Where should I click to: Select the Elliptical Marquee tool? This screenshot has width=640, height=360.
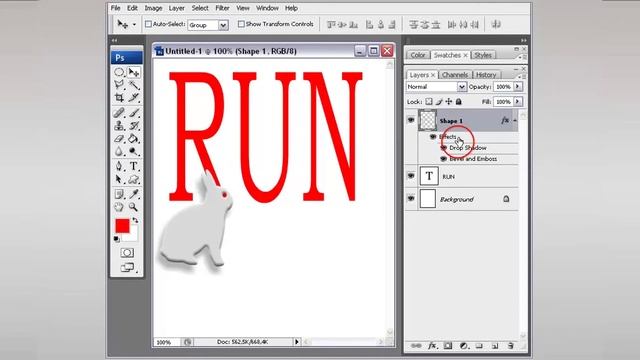tap(119, 73)
